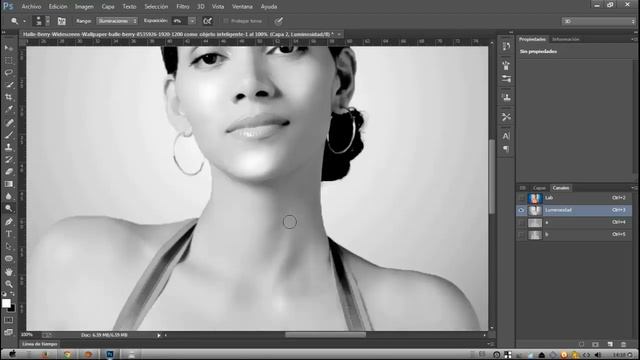Select the Brush tool
Image resolution: width=640 pixels, height=360 pixels.
click(x=9, y=135)
